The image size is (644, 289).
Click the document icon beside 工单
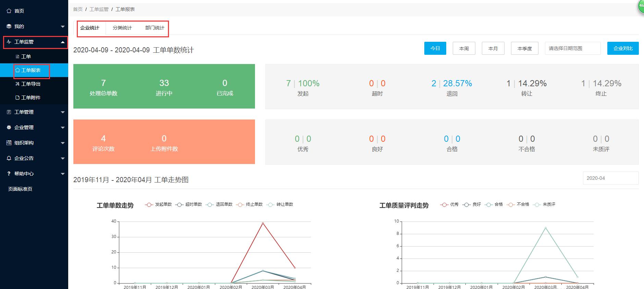[x=17, y=56]
